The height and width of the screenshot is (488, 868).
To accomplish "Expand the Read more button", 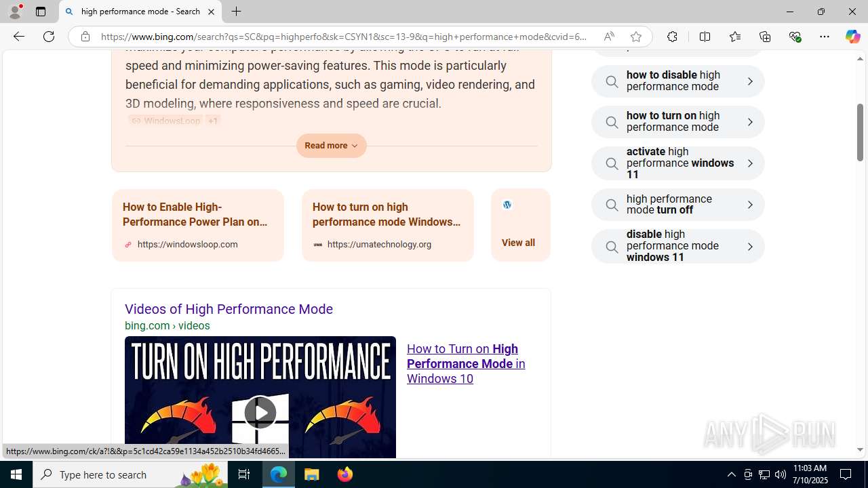I will coord(331,146).
